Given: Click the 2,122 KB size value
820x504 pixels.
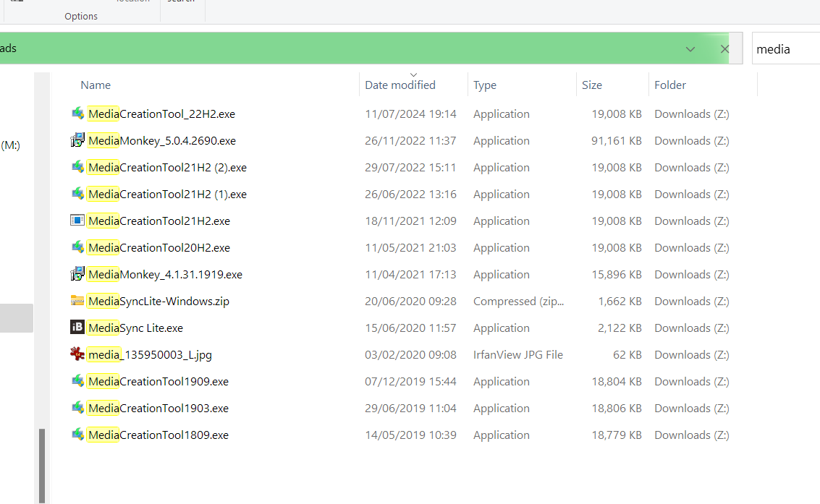Looking at the screenshot, I should coord(620,328).
